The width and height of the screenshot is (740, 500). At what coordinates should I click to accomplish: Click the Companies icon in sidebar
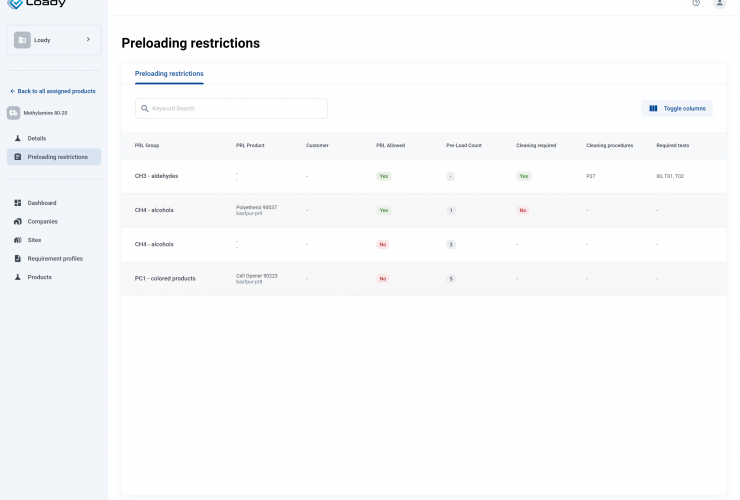pyautogui.click(x=18, y=221)
